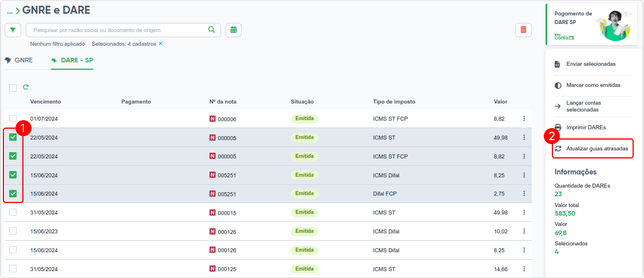The image size is (644, 278).
Task: Open the filter funnel button
Action: [x=13, y=30]
